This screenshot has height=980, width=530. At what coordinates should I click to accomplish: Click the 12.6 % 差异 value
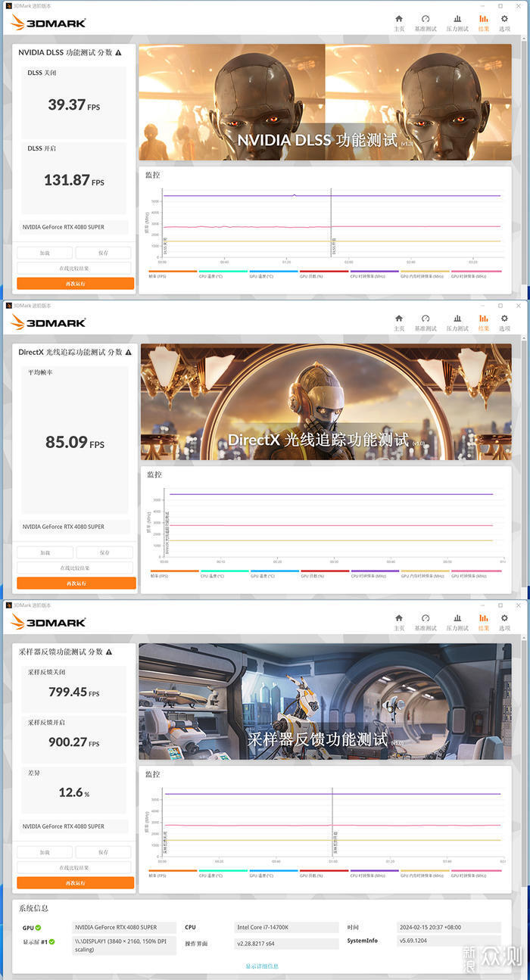[74, 792]
